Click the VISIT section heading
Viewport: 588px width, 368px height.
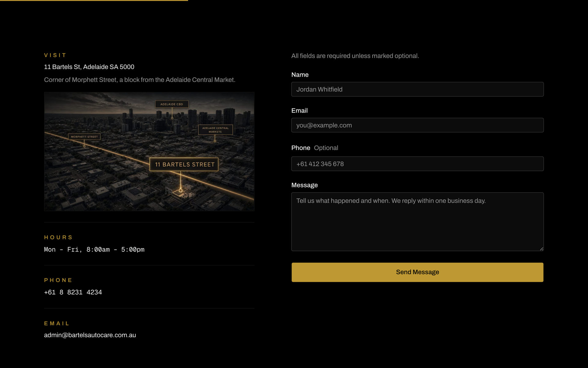click(55, 55)
